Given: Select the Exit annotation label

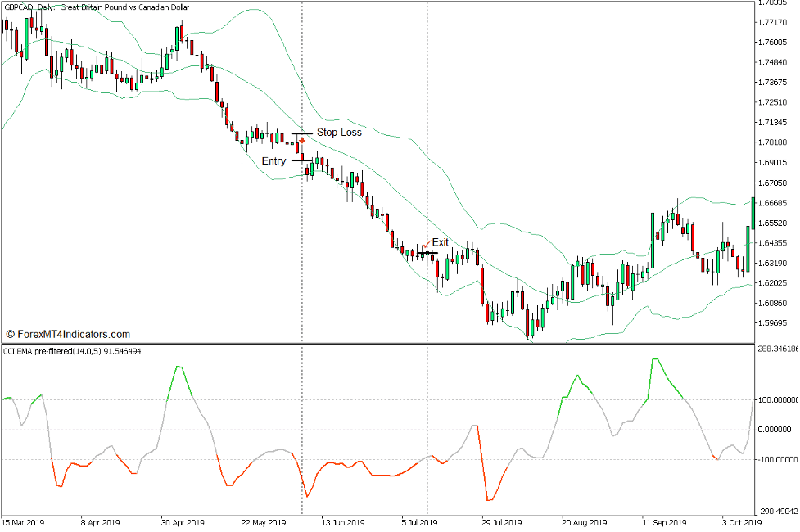Looking at the screenshot, I should 442,242.
